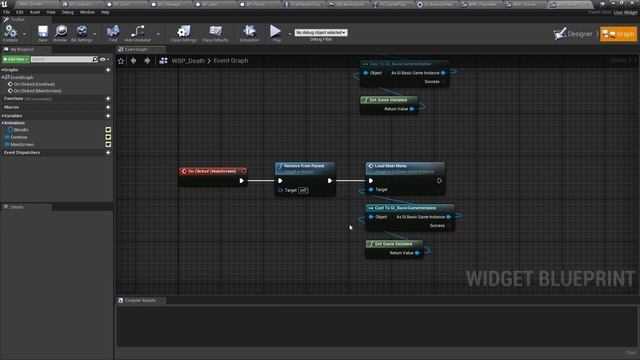
Task: Select On Clicked (Continue) event
Action: click(34, 84)
